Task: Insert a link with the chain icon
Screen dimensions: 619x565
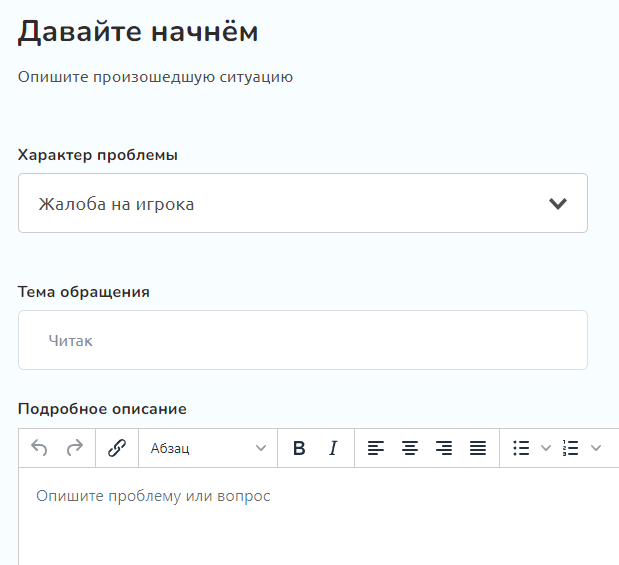Action: [x=117, y=448]
